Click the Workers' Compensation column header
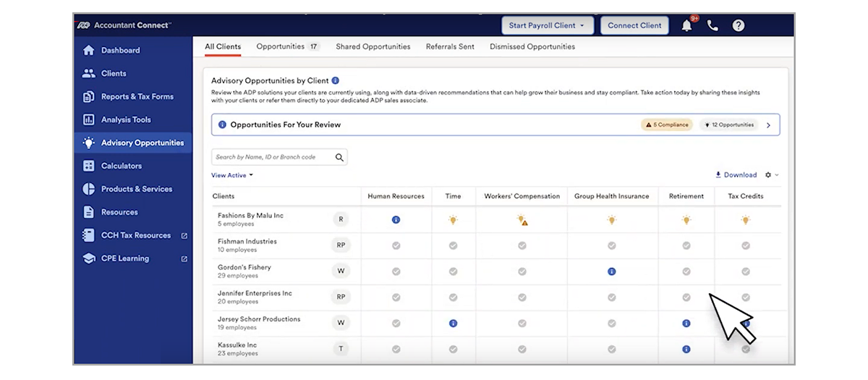The width and height of the screenshot is (868, 380). pyautogui.click(x=522, y=196)
